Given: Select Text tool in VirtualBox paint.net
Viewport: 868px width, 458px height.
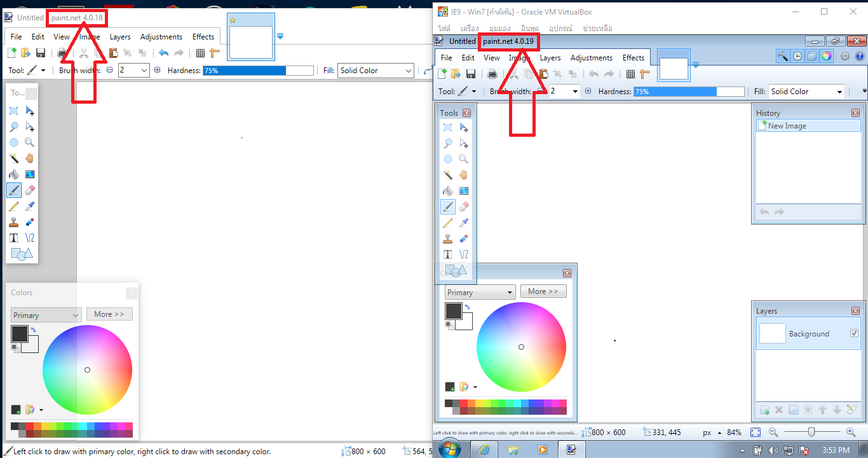Looking at the screenshot, I should click(x=448, y=254).
